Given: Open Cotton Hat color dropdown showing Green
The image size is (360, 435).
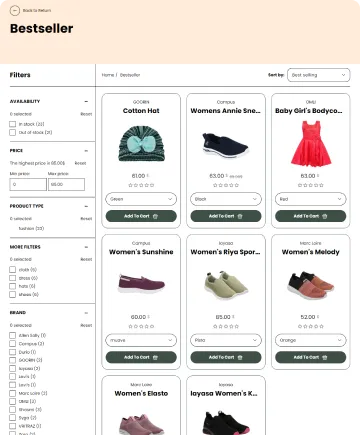Looking at the screenshot, I should tap(141, 199).
